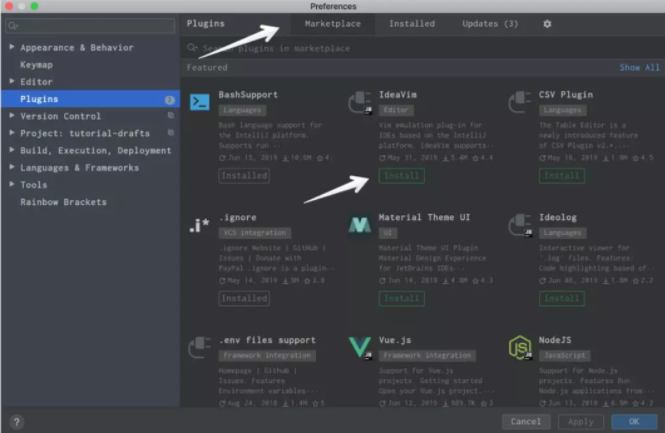Open the .ignore plugin title
This screenshot has height=433, width=665.
tap(238, 217)
